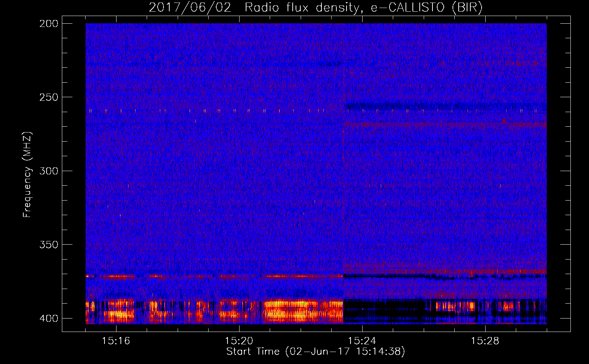Click the 'Start Time (02-Jun-17 15:14:38)' axis label
The image size is (589, 364).
tap(316, 352)
